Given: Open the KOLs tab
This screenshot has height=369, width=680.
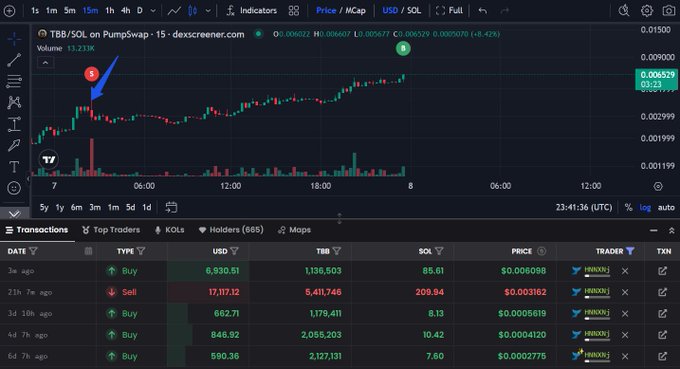Looking at the screenshot, I should (x=170, y=230).
